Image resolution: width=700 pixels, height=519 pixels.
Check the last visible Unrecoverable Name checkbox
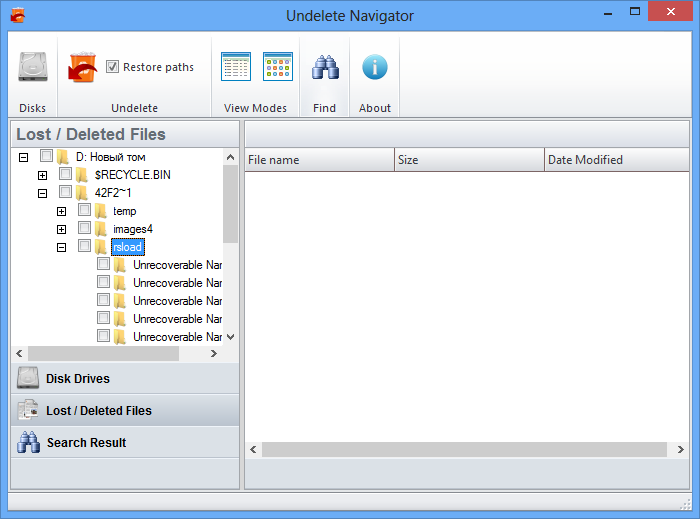[x=104, y=336]
